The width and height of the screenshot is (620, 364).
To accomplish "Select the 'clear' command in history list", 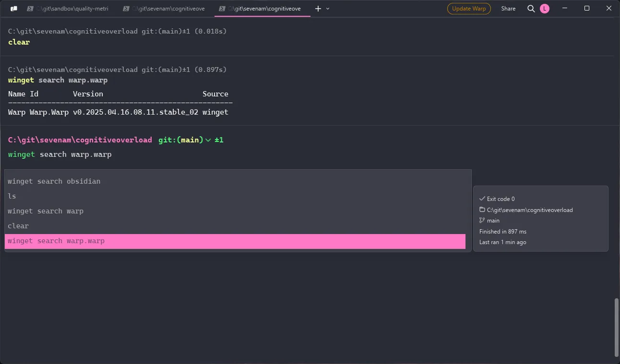I will pyautogui.click(x=18, y=226).
